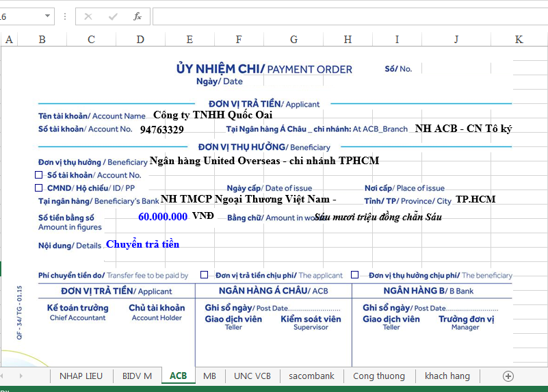Switch to the UNC VCB sheet

point(252,376)
